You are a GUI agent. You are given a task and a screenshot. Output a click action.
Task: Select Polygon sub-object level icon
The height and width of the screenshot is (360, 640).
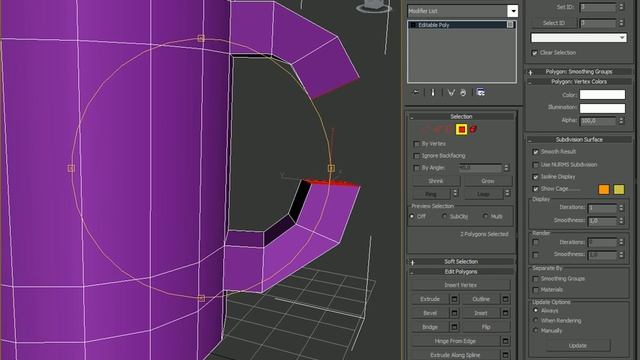461,129
